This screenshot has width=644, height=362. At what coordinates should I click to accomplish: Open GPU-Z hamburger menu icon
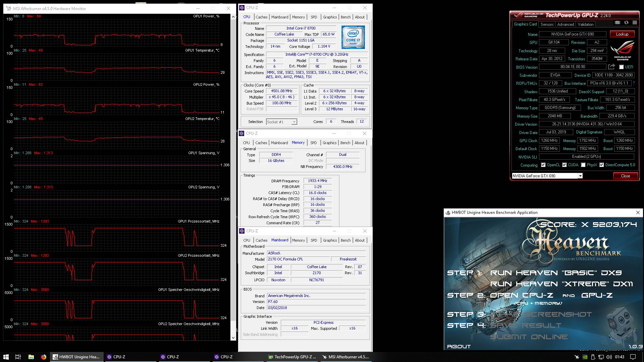pos(635,22)
